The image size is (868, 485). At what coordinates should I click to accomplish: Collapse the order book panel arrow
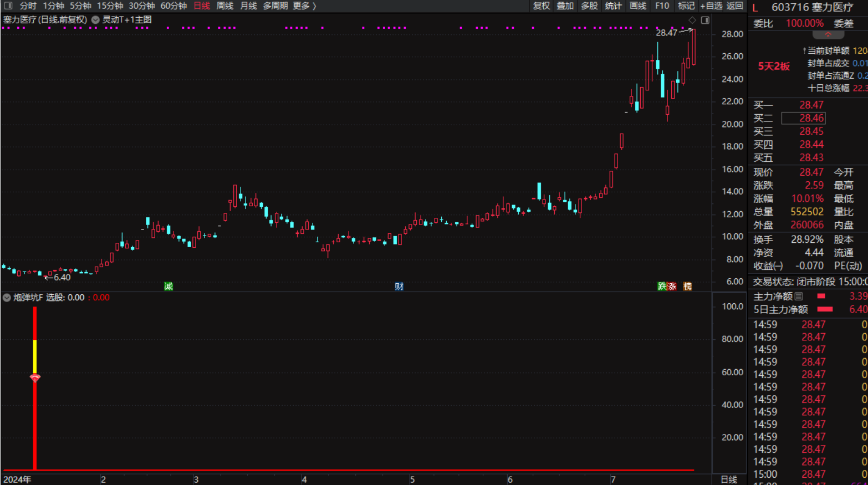828,35
